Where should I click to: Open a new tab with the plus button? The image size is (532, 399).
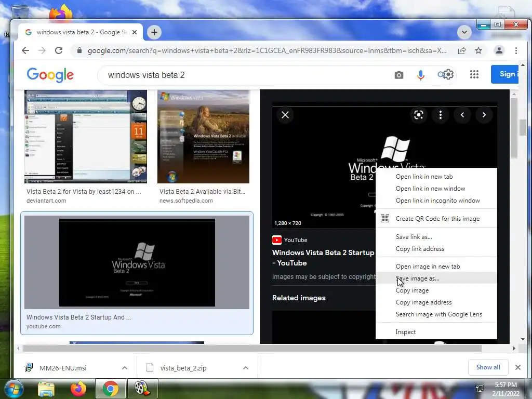coord(154,32)
